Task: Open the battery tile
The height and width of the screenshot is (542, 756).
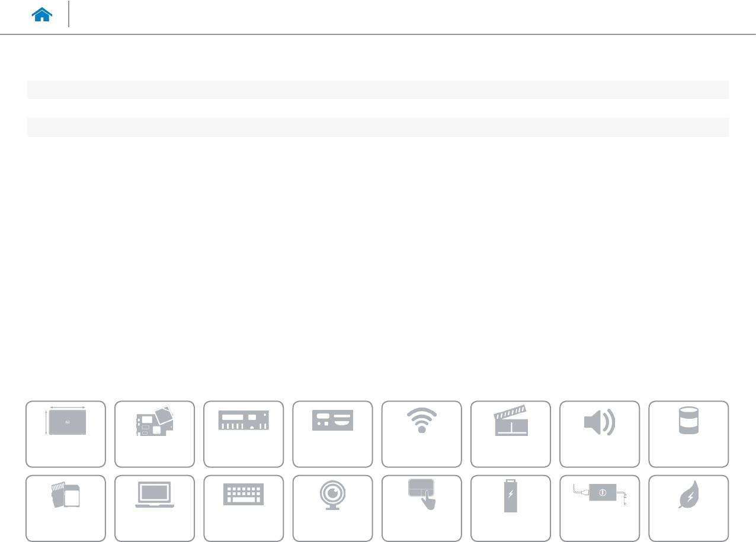Action: (x=511, y=508)
